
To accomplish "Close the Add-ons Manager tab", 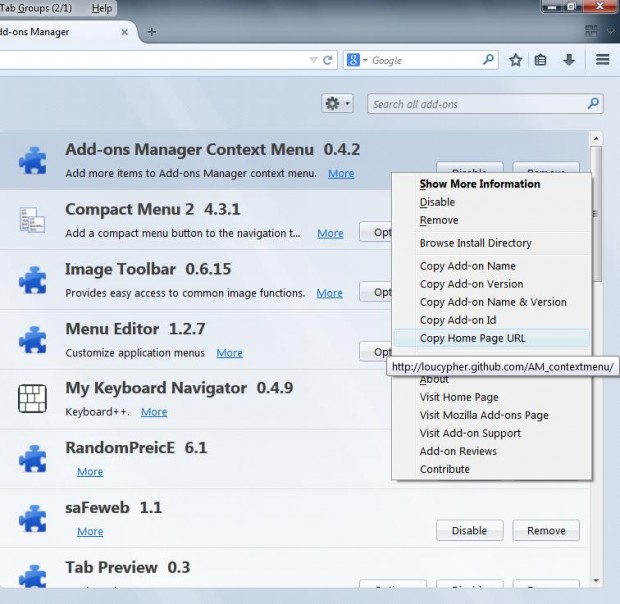I will pos(124,32).
